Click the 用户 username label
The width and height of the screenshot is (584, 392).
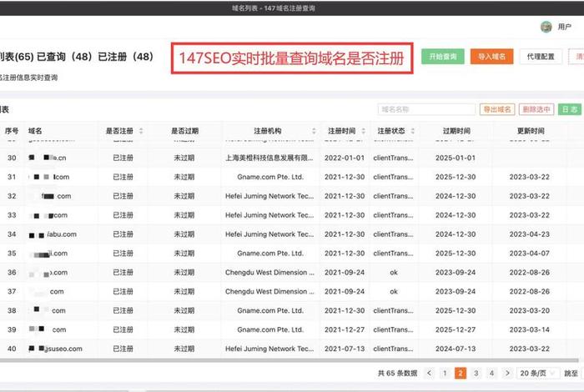click(x=564, y=27)
